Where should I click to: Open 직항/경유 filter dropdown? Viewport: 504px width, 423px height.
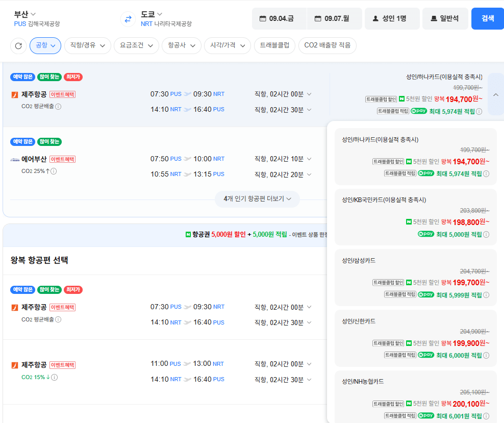[x=87, y=45]
